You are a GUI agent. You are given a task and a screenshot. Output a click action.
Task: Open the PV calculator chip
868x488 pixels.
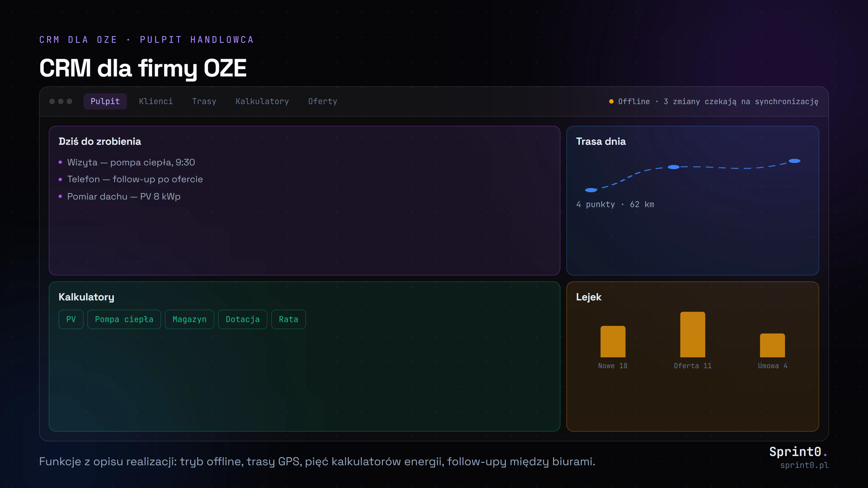tap(71, 319)
